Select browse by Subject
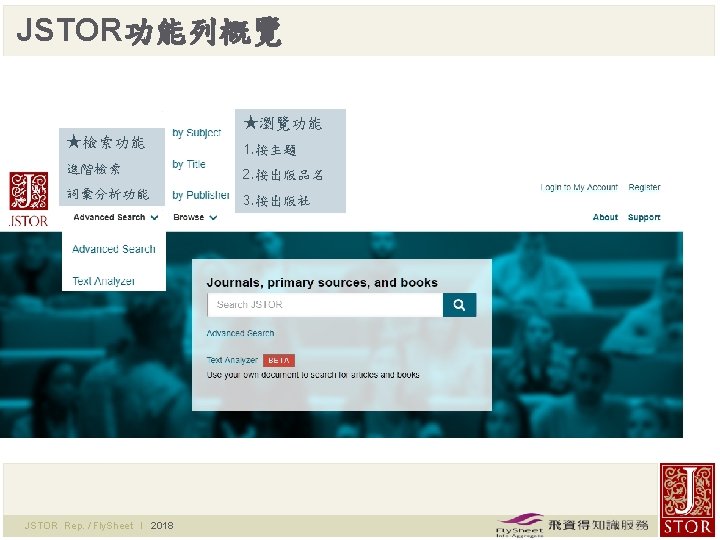 point(197,133)
